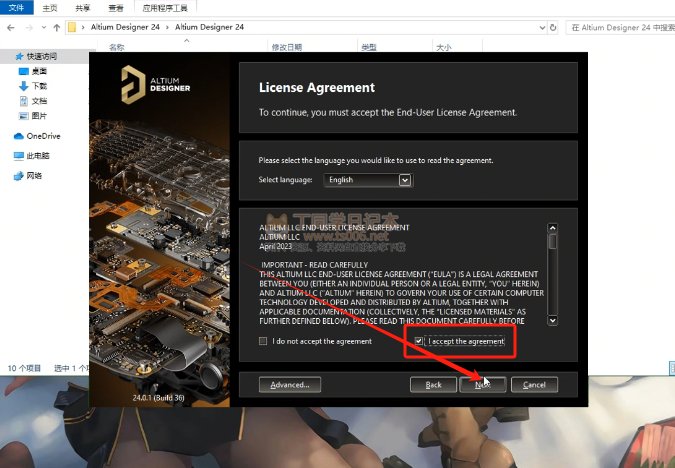Click the Explorer search field for Altium Designer 24

coord(620,28)
